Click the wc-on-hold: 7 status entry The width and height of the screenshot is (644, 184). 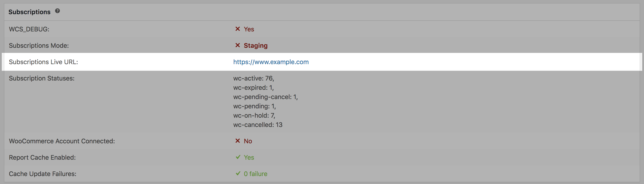tap(254, 115)
